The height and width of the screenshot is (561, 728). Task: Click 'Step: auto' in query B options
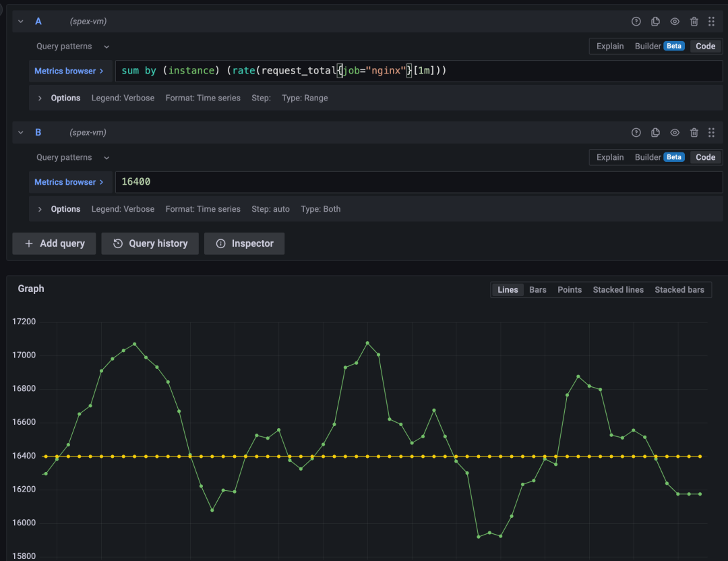[x=271, y=209]
